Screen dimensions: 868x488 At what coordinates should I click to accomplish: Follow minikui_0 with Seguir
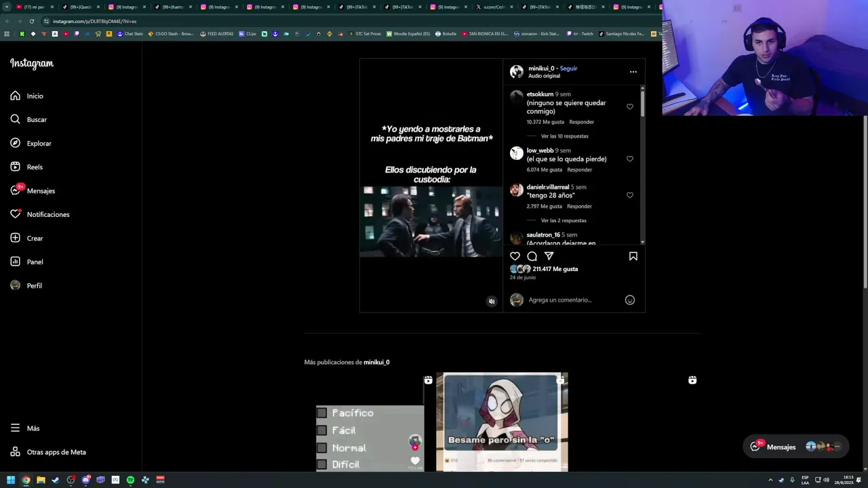568,68
